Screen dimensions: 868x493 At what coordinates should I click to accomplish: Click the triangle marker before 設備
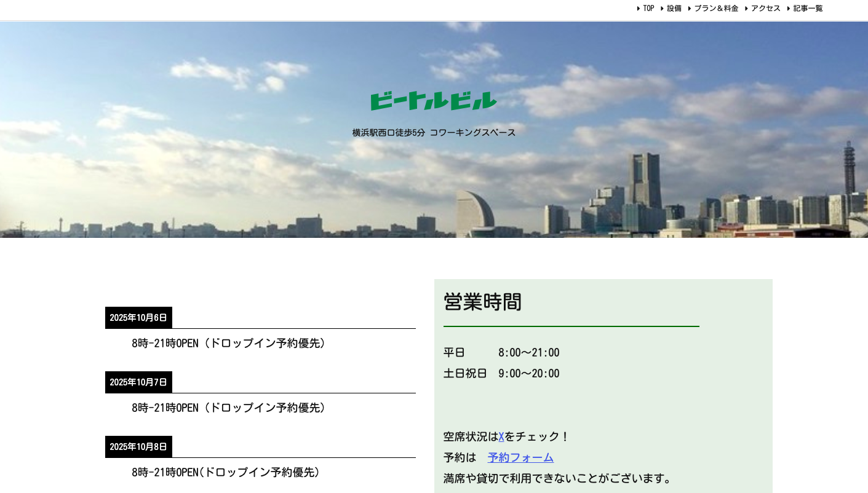click(x=663, y=9)
